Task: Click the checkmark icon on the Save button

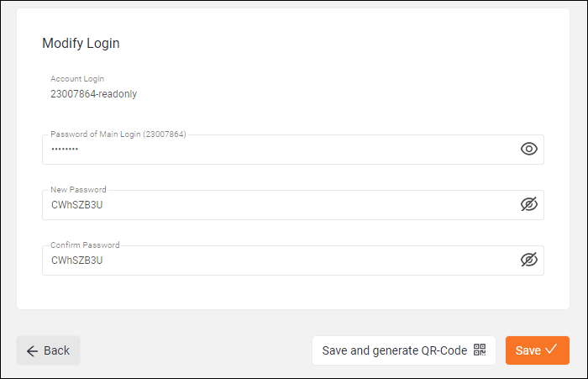Action: (x=551, y=349)
